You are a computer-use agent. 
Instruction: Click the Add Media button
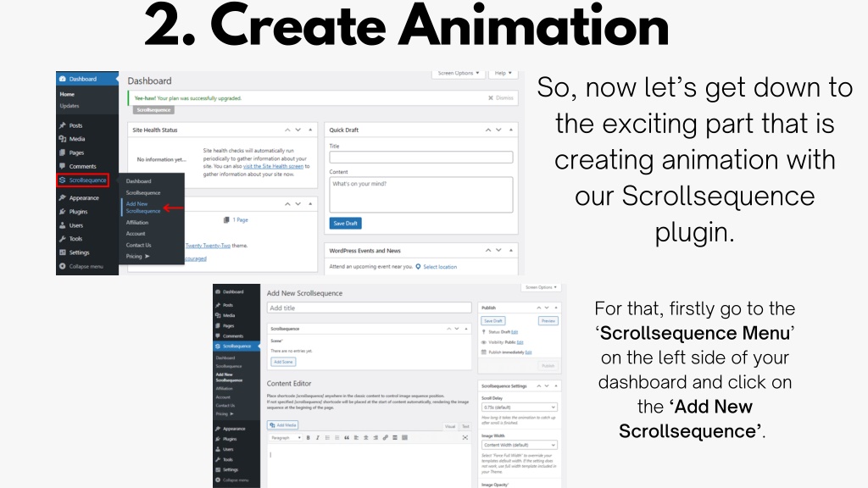tap(283, 425)
